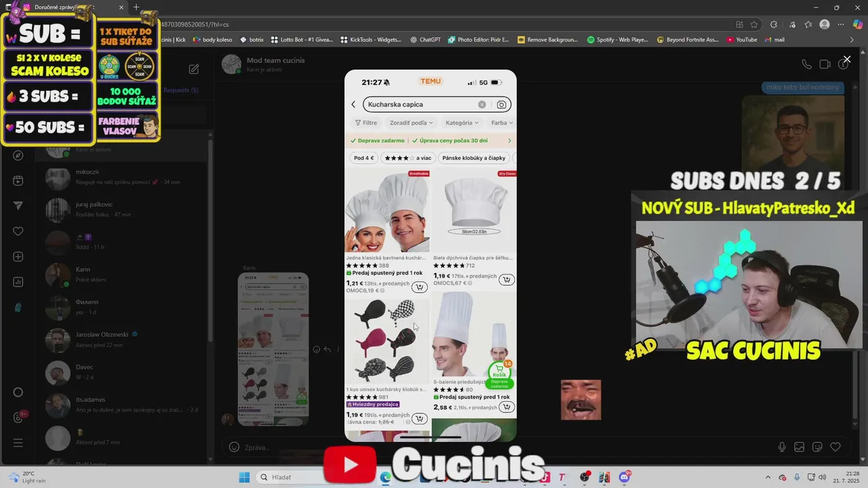Screen dimensions: 868x488
Task: Open the Karin 'Právě aktivní' conversation
Action: (124, 274)
